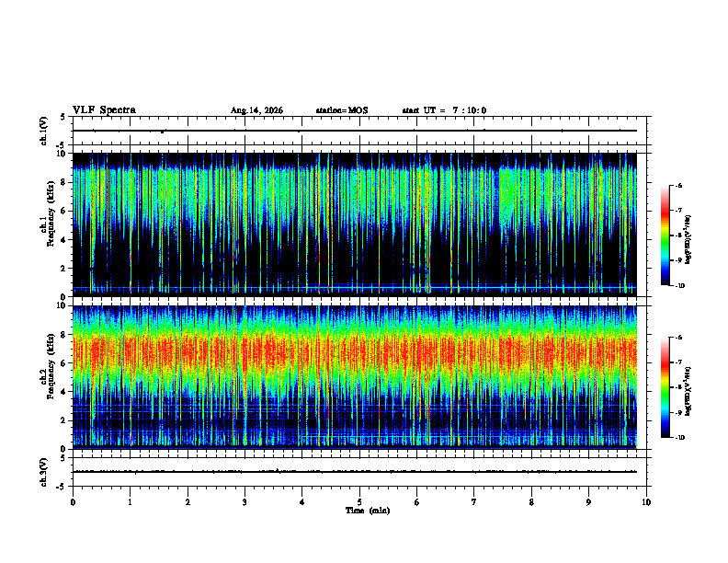
Task: Click the "8" kHz tick of ch.2 frequency axis
Action: point(63,335)
